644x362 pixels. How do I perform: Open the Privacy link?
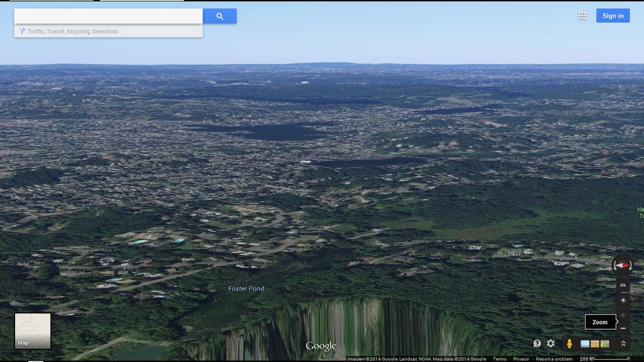click(521, 359)
